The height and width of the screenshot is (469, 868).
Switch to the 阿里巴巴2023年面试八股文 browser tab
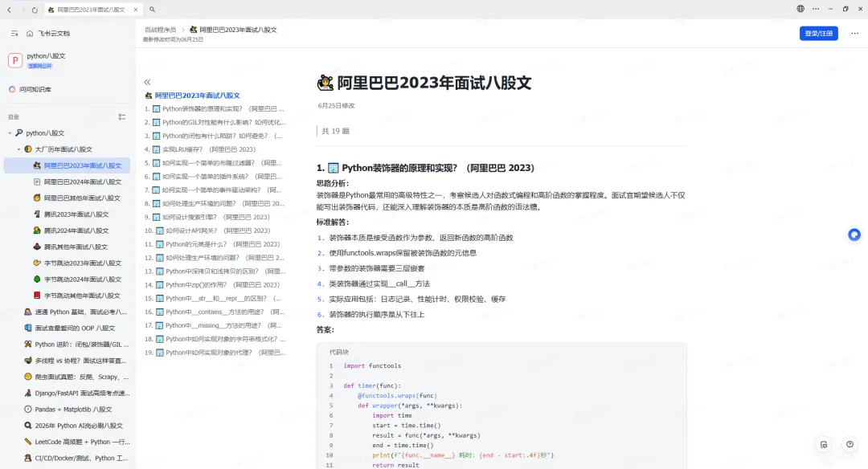click(x=92, y=10)
